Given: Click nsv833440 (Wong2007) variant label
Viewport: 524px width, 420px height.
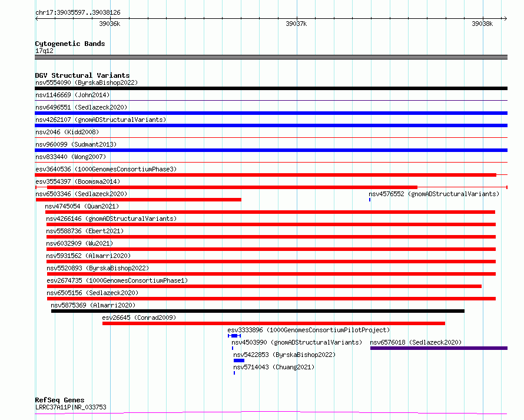Looking at the screenshot, I should coord(71,157).
